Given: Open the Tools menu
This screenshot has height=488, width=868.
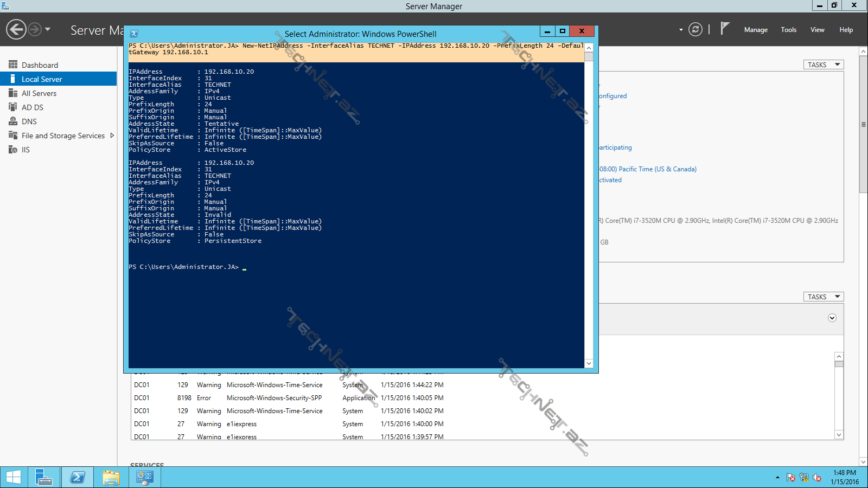Looking at the screenshot, I should 788,30.
